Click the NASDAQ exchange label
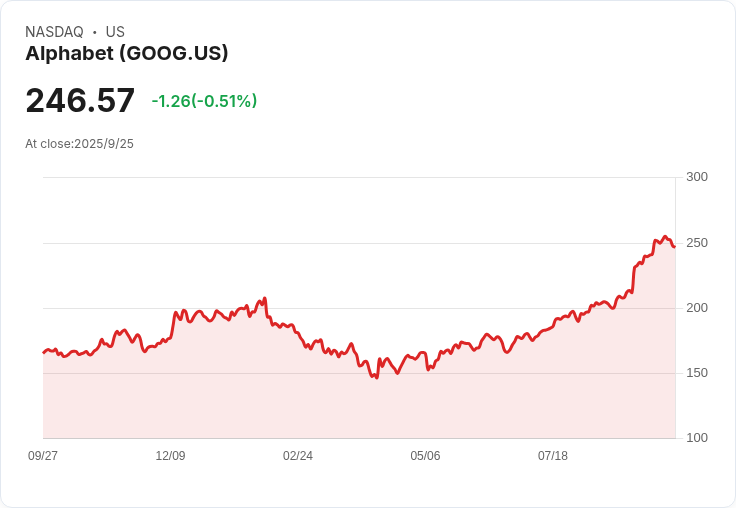The image size is (736, 508). tap(54, 32)
